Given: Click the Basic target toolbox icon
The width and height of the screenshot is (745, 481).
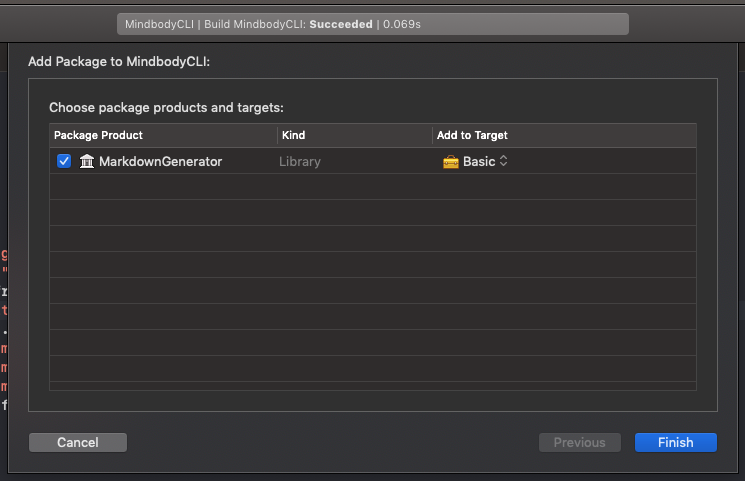Looking at the screenshot, I should pos(450,162).
